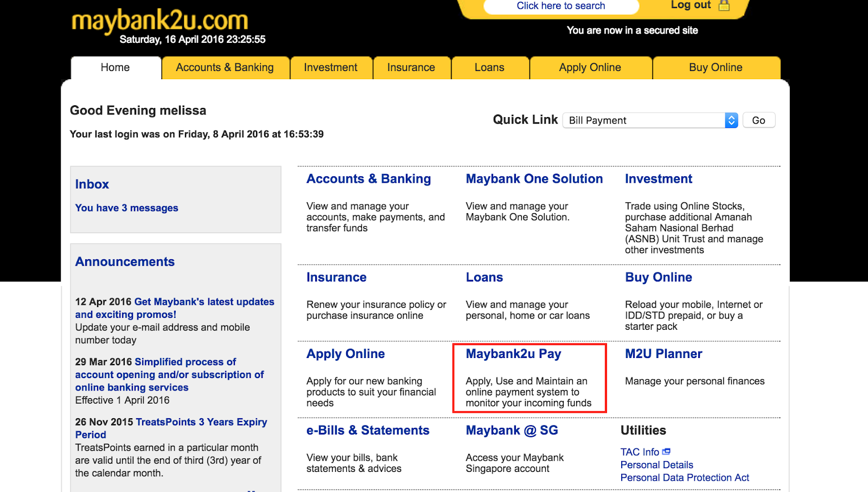The height and width of the screenshot is (492, 868).
Task: Click the 'Manage your personal finances' description
Action: (x=695, y=381)
